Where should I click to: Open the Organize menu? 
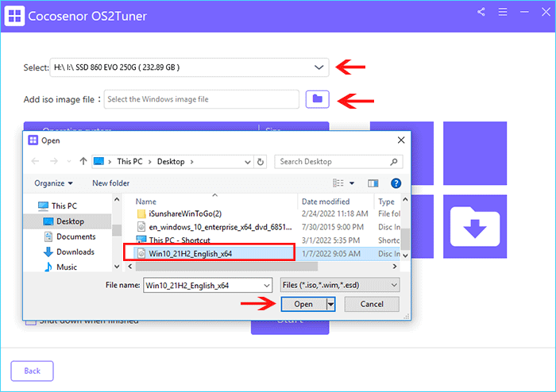tap(53, 183)
